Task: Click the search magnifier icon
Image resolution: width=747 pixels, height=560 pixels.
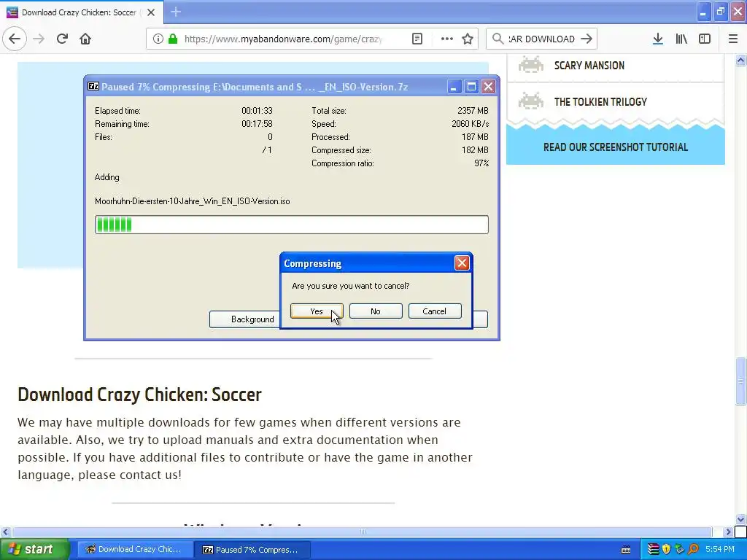Action: [x=498, y=39]
